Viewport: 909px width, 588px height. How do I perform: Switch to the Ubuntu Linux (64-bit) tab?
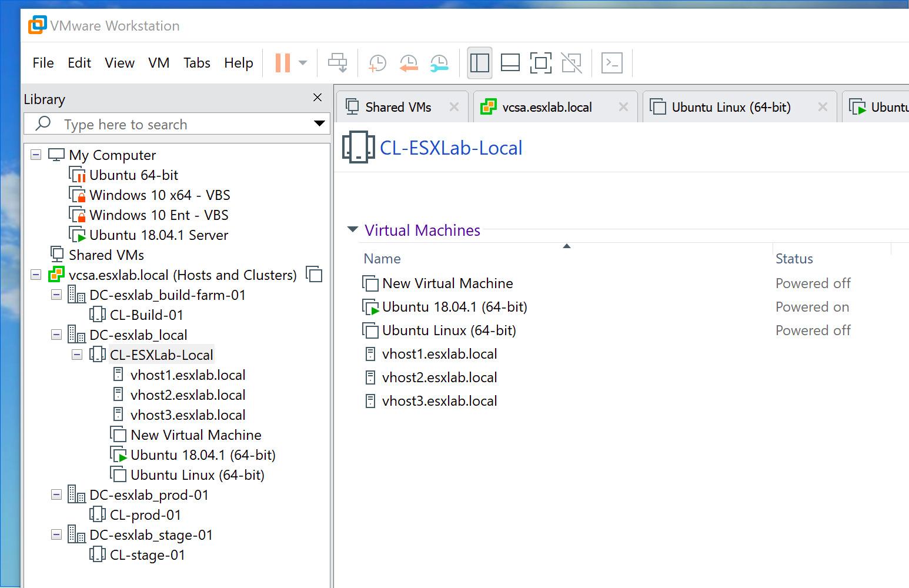(x=730, y=107)
